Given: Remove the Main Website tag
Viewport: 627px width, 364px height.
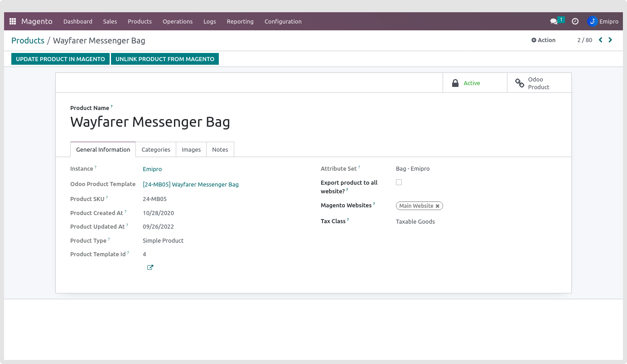Looking at the screenshot, I should click(438, 206).
